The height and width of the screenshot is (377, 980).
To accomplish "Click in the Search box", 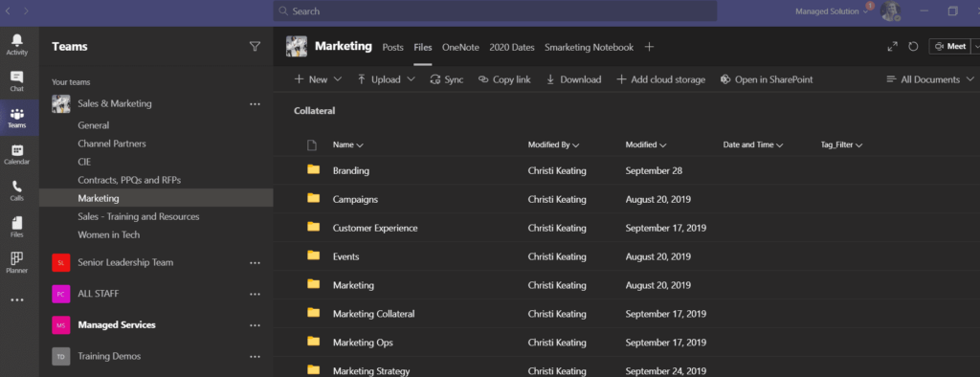I will point(495,11).
